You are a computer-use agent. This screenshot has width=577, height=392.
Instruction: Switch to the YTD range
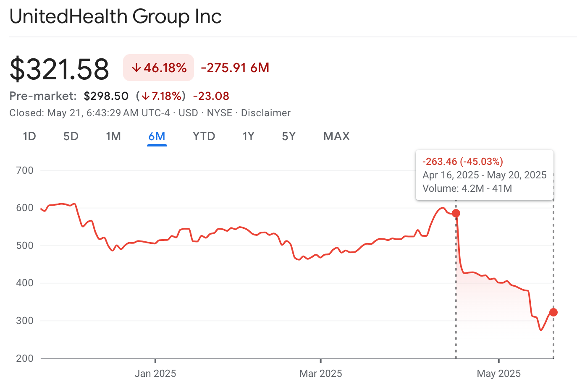click(204, 136)
